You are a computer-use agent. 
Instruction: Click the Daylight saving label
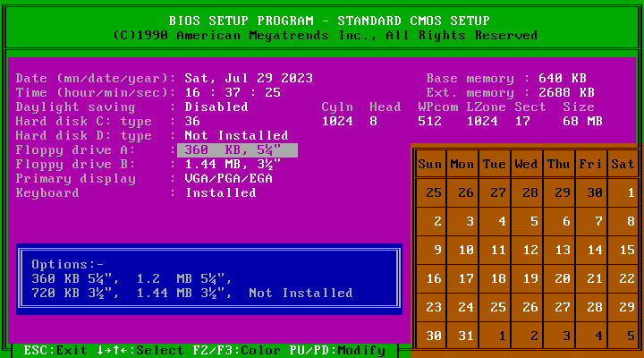coord(75,107)
